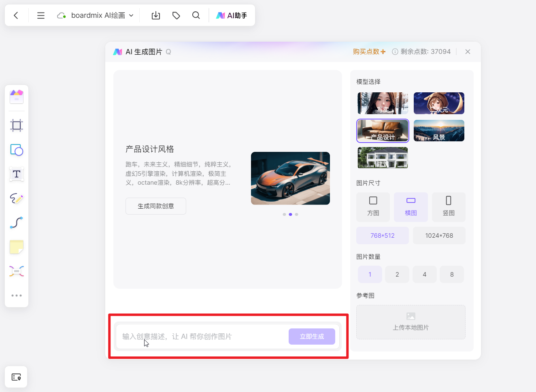Select the Sticky note tool

[x=17, y=247]
